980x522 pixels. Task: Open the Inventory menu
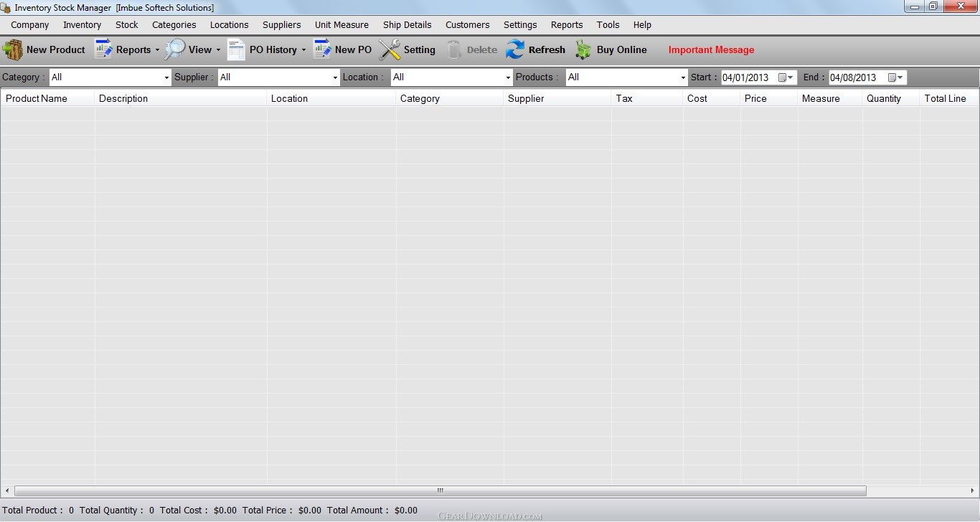82,24
